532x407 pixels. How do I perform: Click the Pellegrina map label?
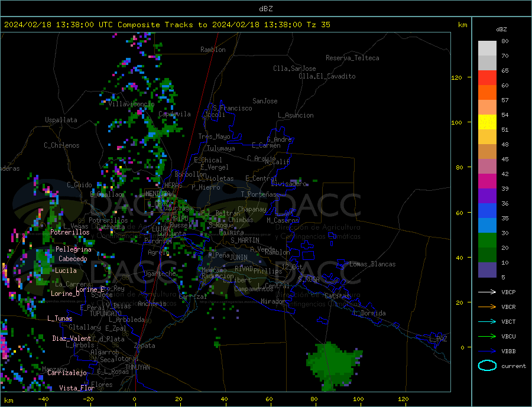point(74,249)
